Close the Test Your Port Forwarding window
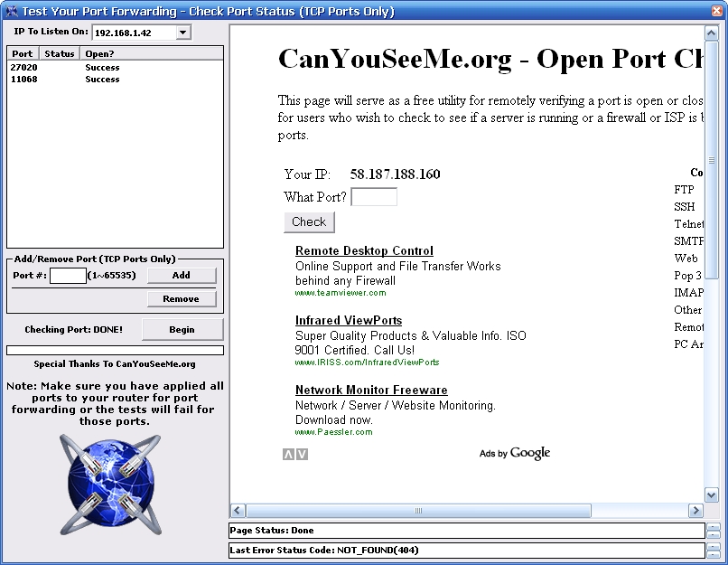The width and height of the screenshot is (728, 565). (x=717, y=11)
